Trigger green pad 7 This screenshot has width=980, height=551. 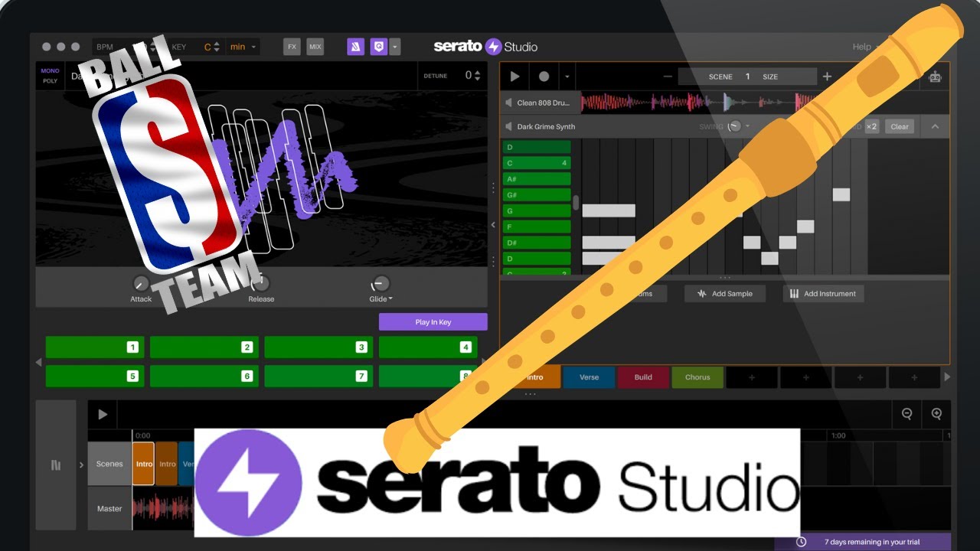(x=318, y=376)
